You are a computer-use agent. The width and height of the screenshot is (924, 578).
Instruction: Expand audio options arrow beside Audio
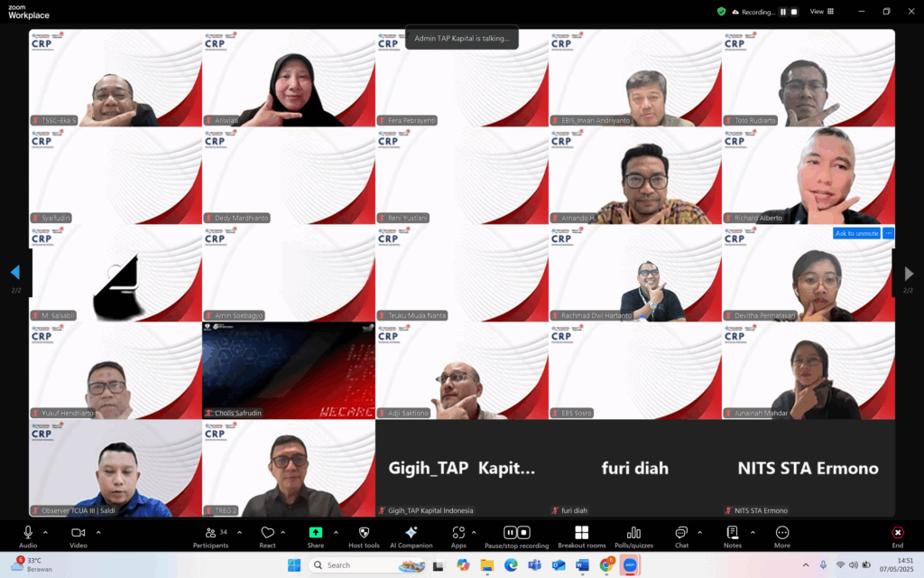point(45,533)
